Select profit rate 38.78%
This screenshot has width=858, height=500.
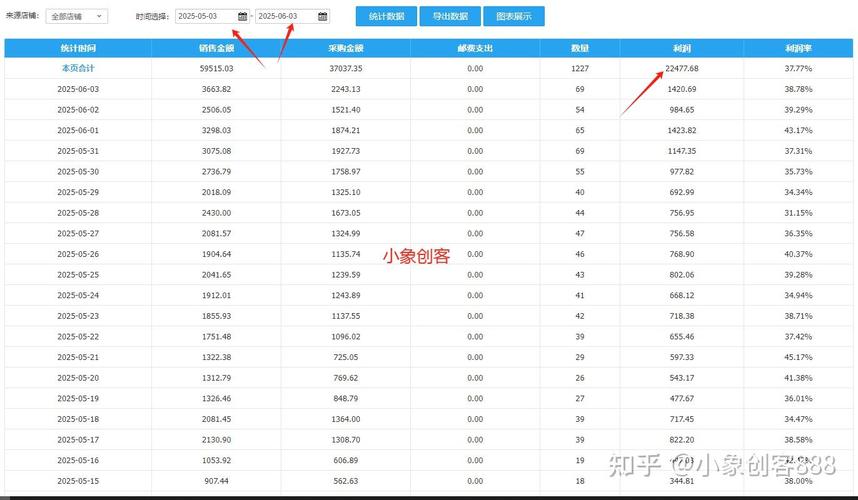click(798, 89)
